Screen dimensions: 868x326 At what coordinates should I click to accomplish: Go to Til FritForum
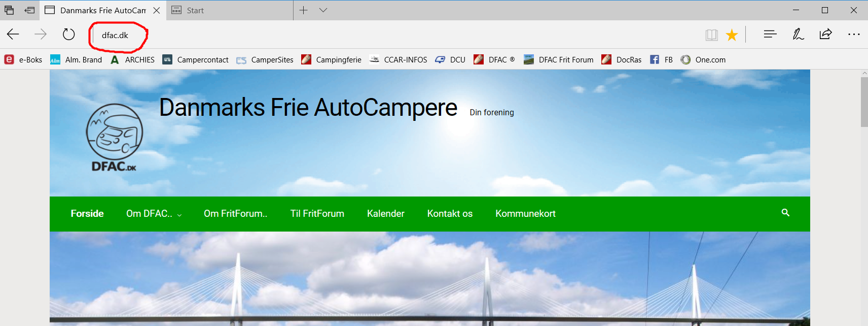317,214
